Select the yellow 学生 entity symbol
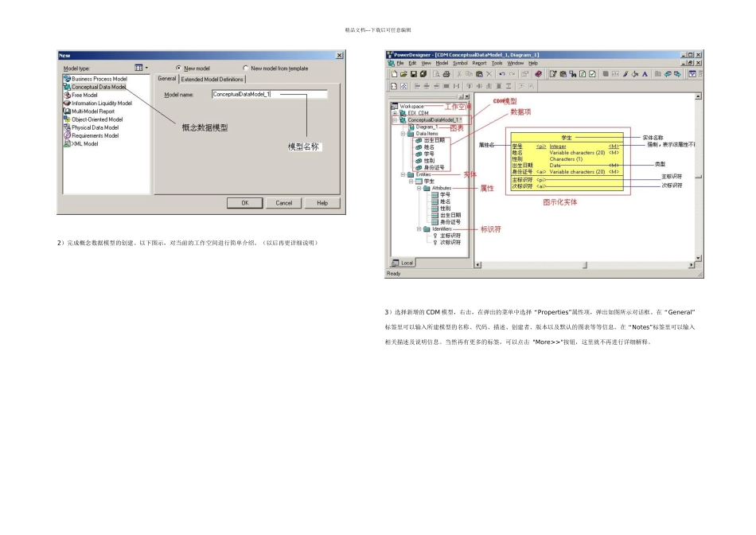Viewport: 756px width, 535px height. point(567,162)
